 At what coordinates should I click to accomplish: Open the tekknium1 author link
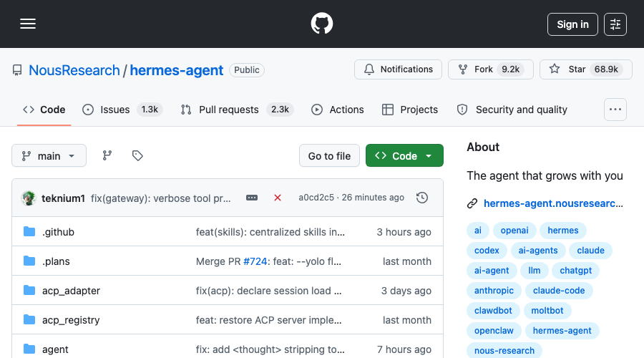(63, 198)
